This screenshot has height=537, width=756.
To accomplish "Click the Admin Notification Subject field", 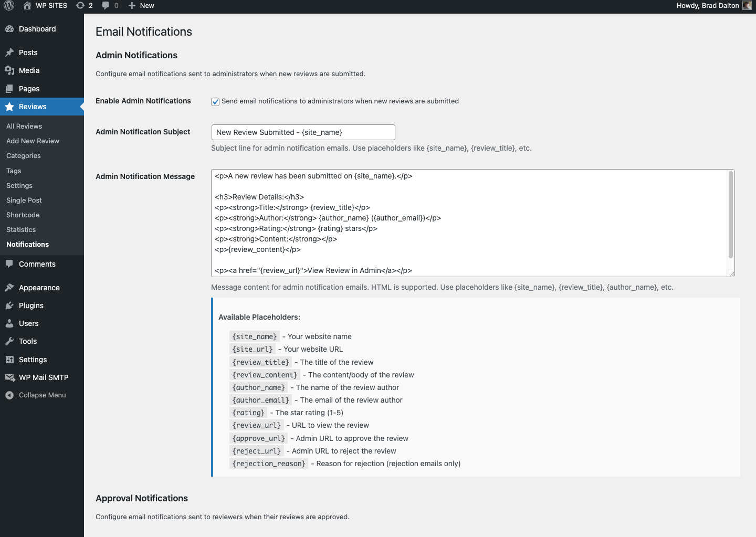I will pos(303,132).
